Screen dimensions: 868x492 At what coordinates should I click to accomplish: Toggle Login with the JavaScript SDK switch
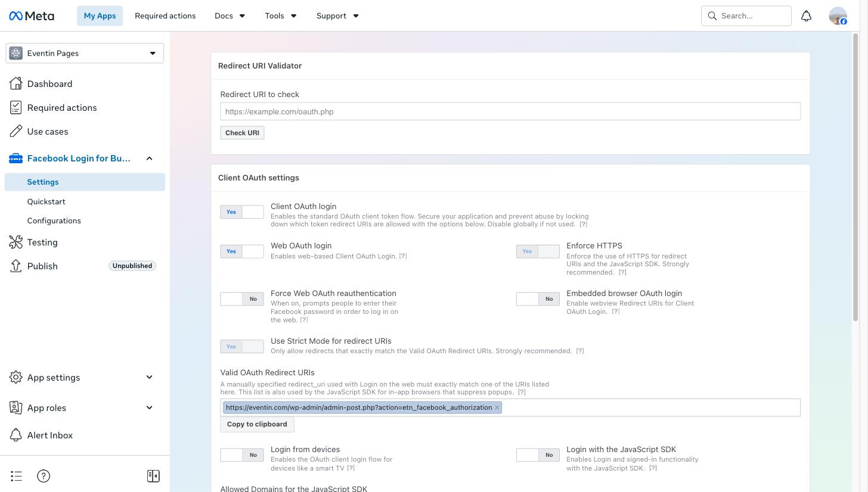click(x=538, y=455)
